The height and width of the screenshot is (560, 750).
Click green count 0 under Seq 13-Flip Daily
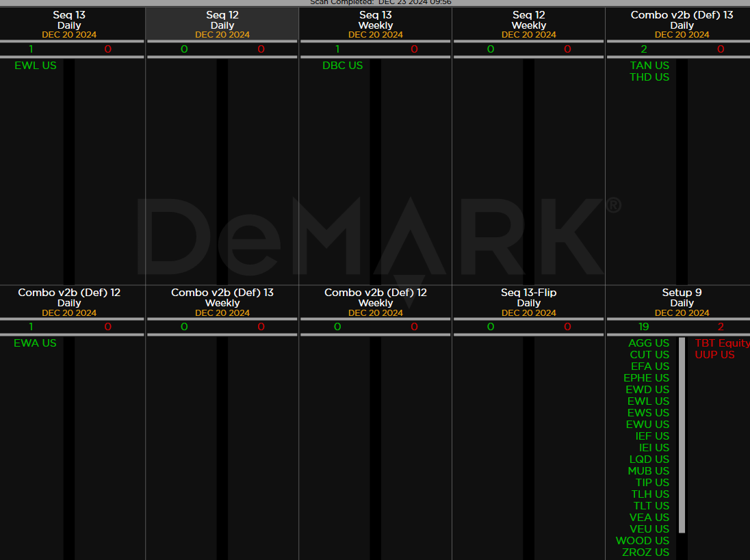pyautogui.click(x=491, y=327)
